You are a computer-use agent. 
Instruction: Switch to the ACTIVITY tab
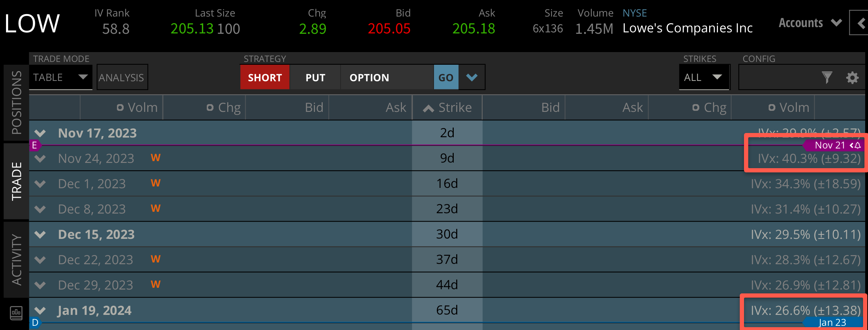pos(16,259)
